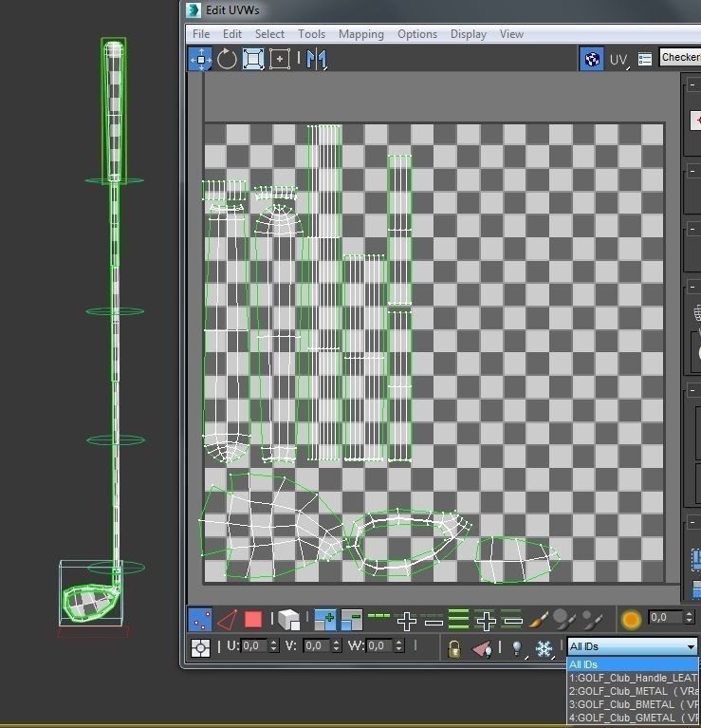Click the V coordinate input field
The width and height of the screenshot is (701, 728).
point(318,645)
